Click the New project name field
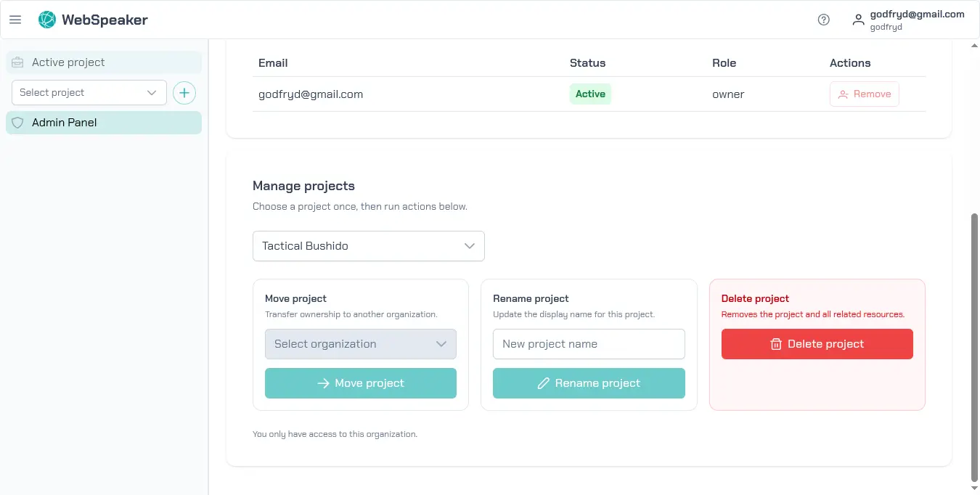This screenshot has width=980, height=495. tap(588, 344)
